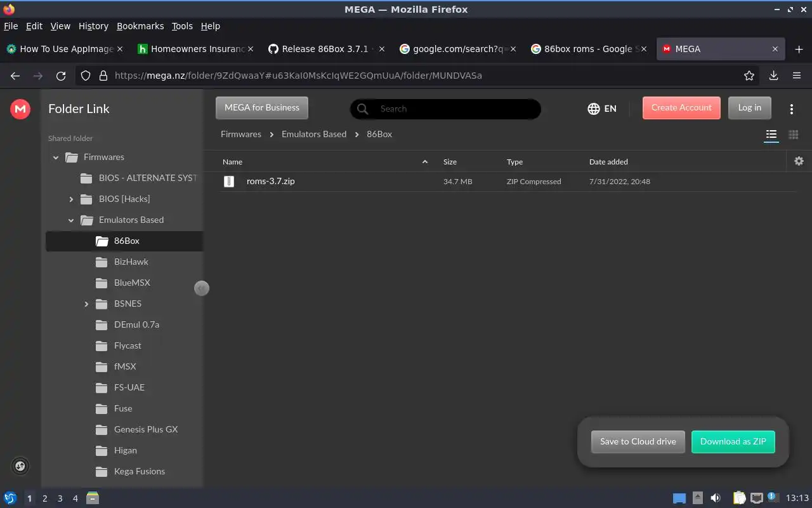Open the clipboard tray icon
The width and height of the screenshot is (812, 508).
tap(739, 498)
